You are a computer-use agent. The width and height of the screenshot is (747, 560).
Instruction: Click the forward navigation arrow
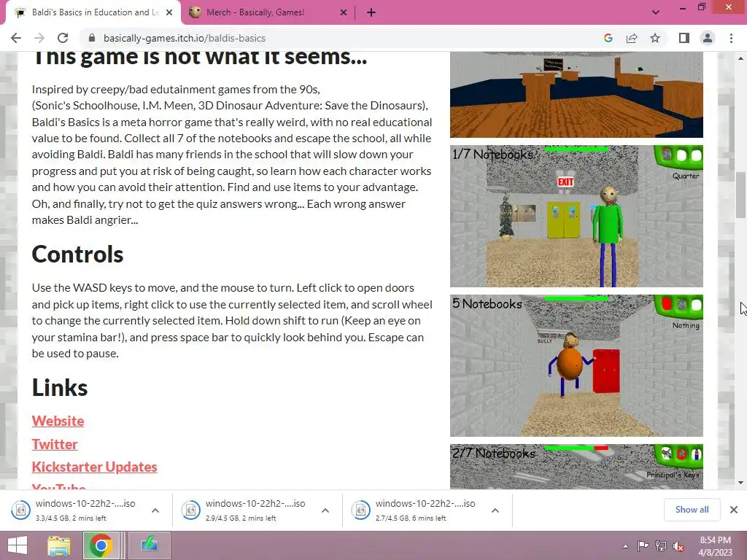pyautogui.click(x=39, y=38)
